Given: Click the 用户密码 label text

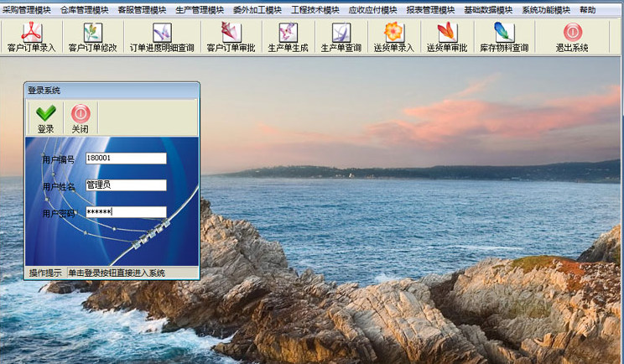Looking at the screenshot, I should [x=59, y=213].
